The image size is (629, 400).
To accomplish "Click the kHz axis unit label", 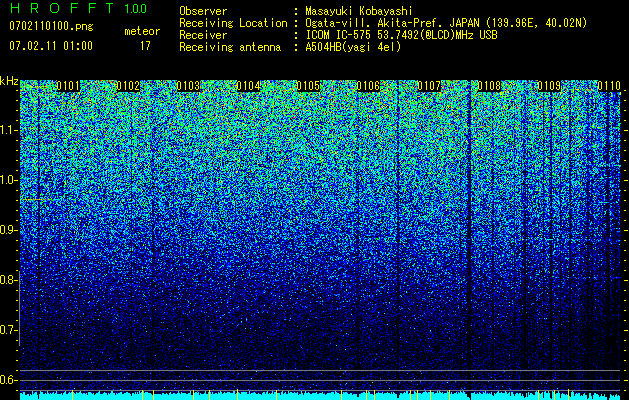I will [9, 81].
